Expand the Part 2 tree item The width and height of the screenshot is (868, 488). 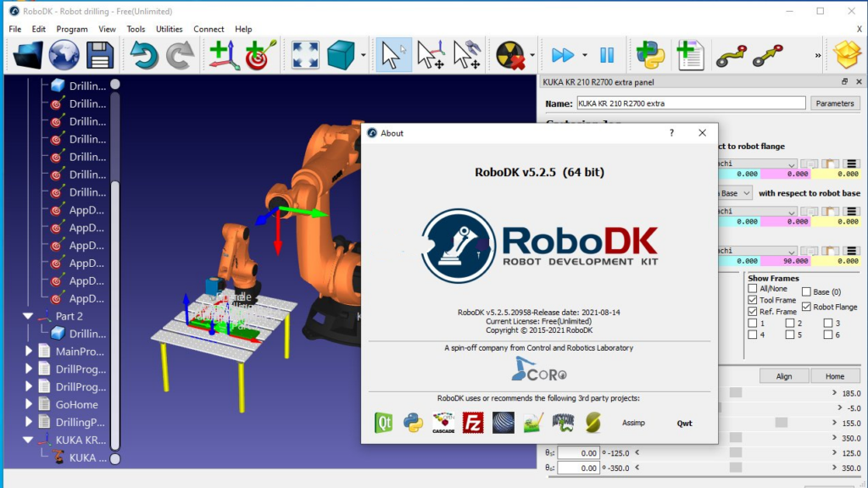pyautogui.click(x=27, y=315)
